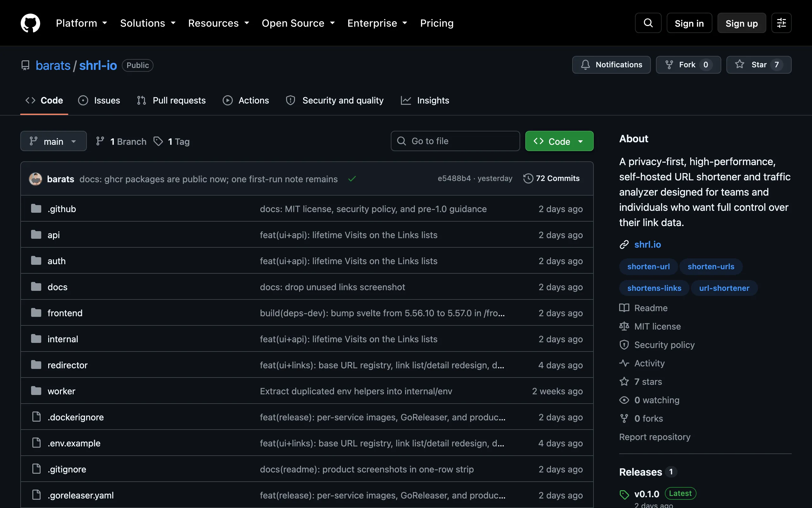Image resolution: width=812 pixels, height=508 pixels.
Task: Open the Pricing link
Action: (x=437, y=23)
